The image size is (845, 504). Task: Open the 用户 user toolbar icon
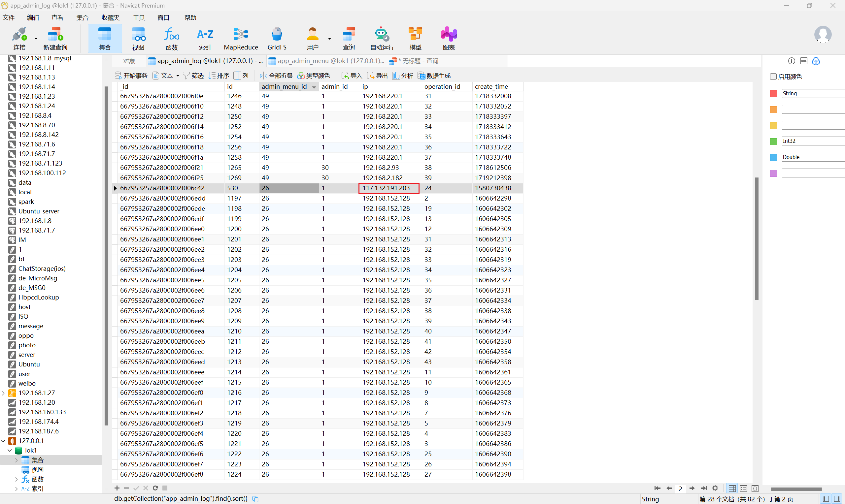[x=313, y=38]
